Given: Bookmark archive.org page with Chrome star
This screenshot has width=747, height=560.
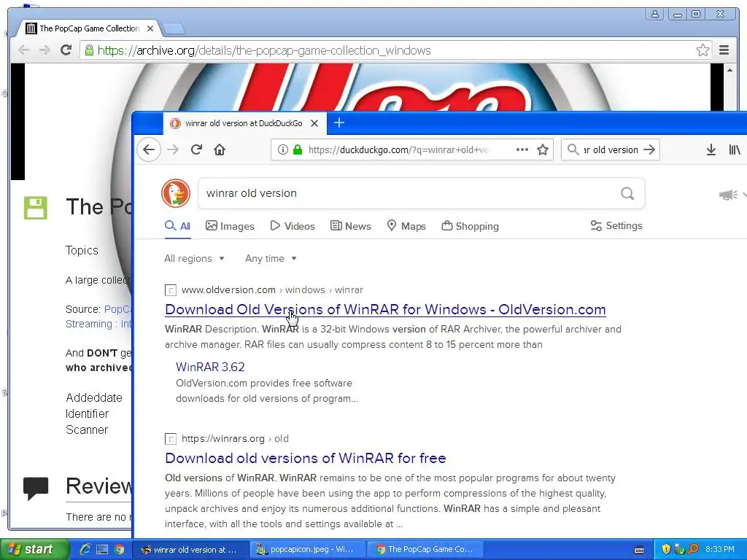Looking at the screenshot, I should pyautogui.click(x=703, y=50).
